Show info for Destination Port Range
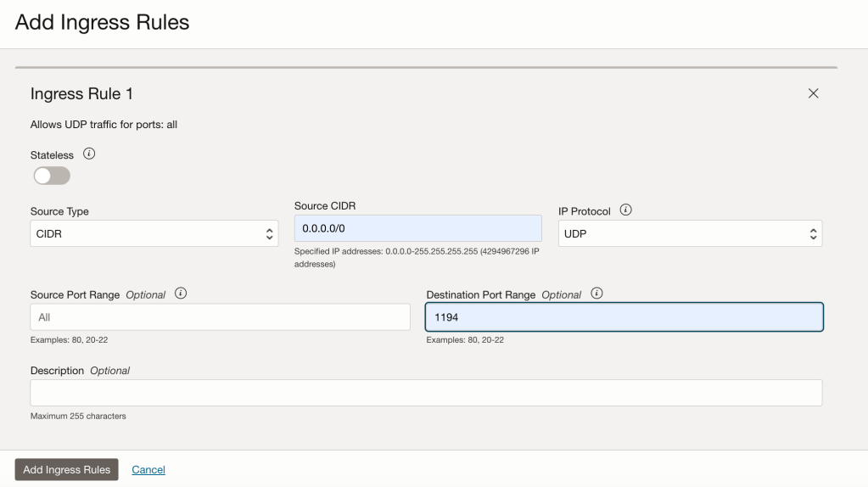This screenshot has height=487, width=868. click(x=596, y=294)
